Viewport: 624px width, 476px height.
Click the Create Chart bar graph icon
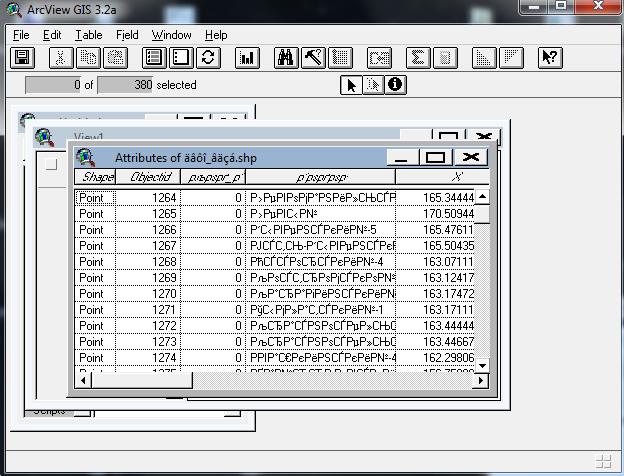pos(247,58)
